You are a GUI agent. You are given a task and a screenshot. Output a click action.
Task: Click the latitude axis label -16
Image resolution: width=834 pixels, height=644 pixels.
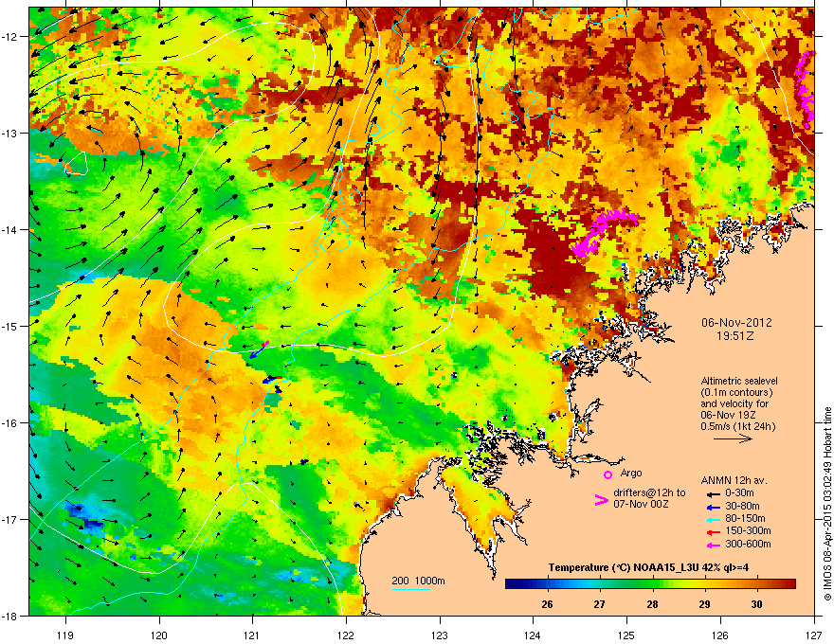tap(10, 422)
